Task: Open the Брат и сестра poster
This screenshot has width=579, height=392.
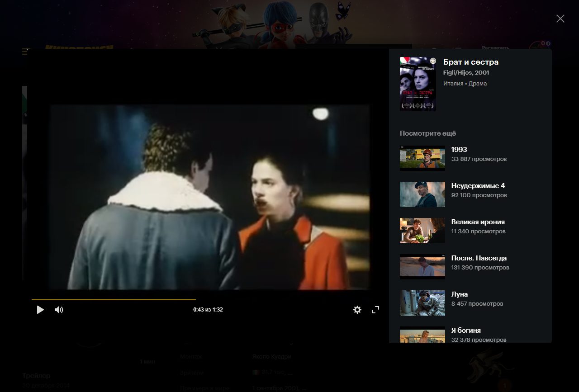Action: click(x=418, y=84)
